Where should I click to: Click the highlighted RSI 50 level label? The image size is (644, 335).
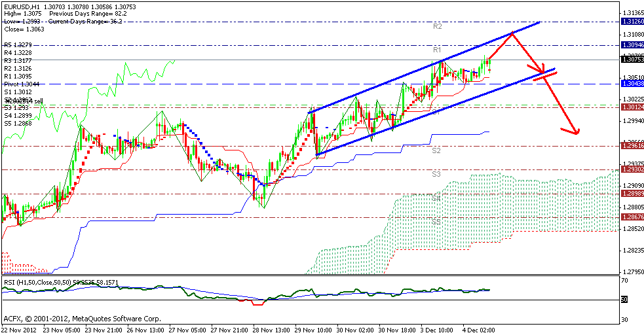click(624, 300)
